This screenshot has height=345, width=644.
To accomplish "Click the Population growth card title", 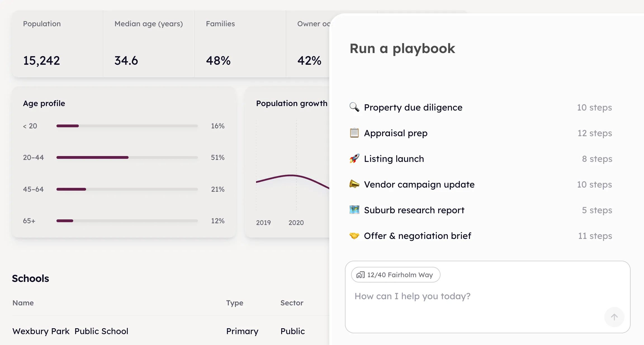I will 292,104.
